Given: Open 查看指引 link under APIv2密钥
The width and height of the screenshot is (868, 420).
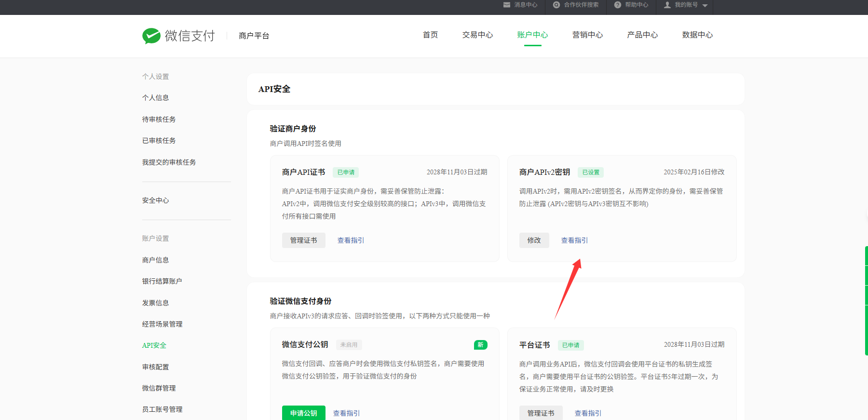Looking at the screenshot, I should tap(574, 240).
